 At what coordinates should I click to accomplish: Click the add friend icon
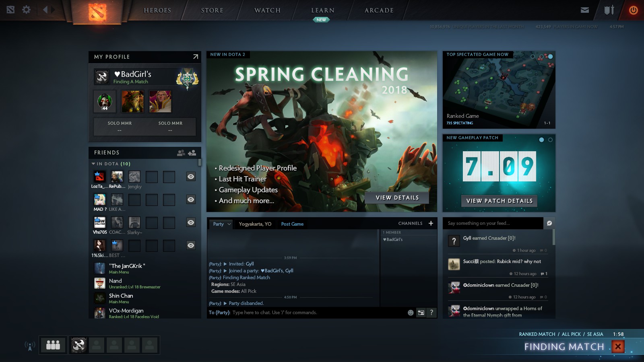pos(192,153)
